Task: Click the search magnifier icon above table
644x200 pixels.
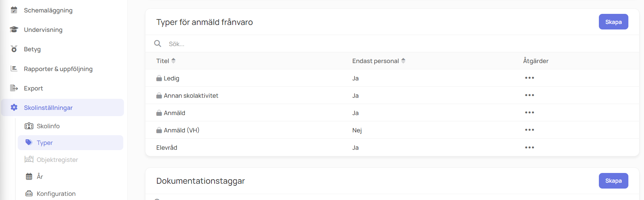Action: 158,44
